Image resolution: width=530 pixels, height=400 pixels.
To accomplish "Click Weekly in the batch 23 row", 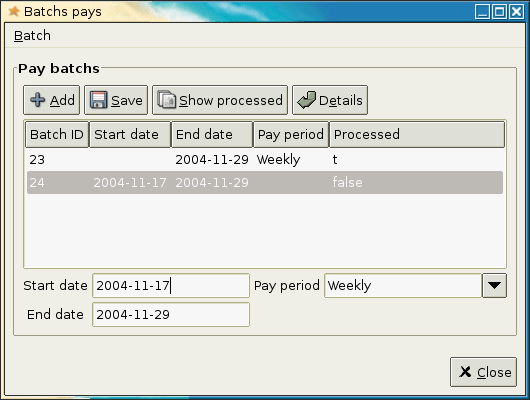I will pos(278,160).
